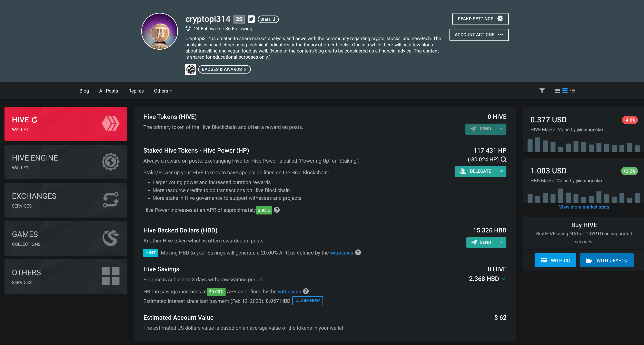Switch to the Blog tab
Viewport: 644px width, 345px height.
pos(84,91)
